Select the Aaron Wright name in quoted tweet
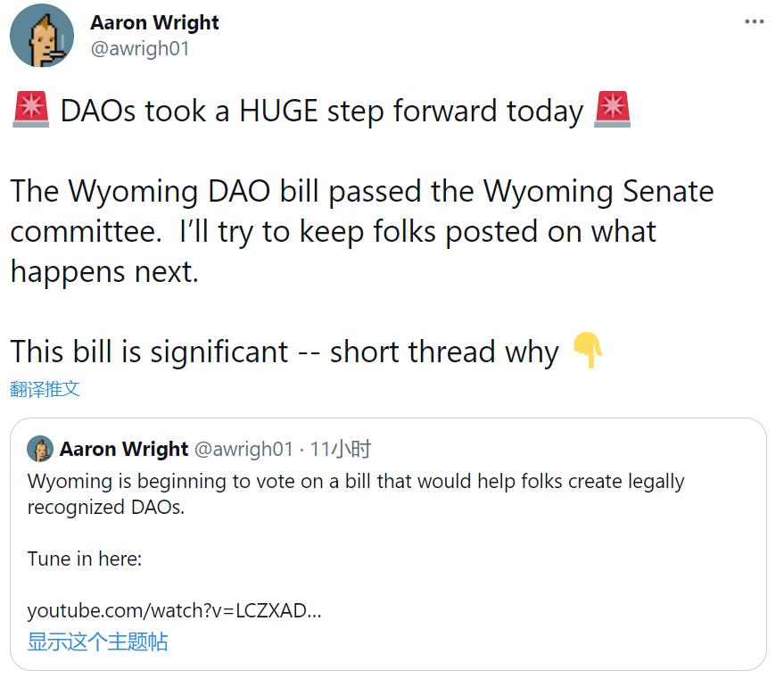The height and width of the screenshot is (687, 784). [x=124, y=449]
